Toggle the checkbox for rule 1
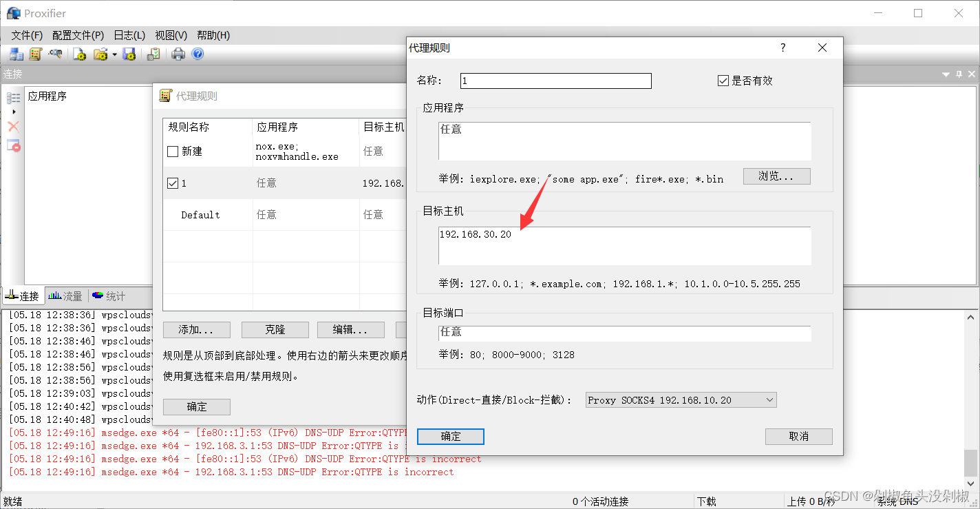Image resolution: width=980 pixels, height=509 pixels. 173,183
